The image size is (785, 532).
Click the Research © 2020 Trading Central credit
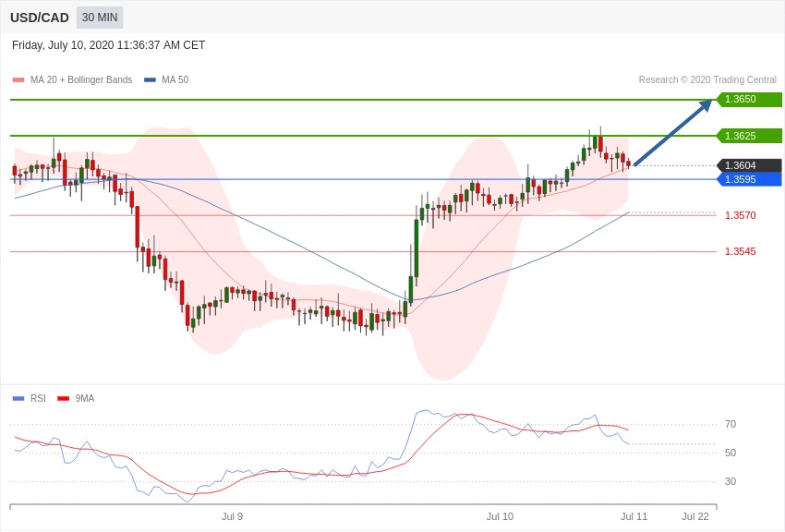coord(707,79)
